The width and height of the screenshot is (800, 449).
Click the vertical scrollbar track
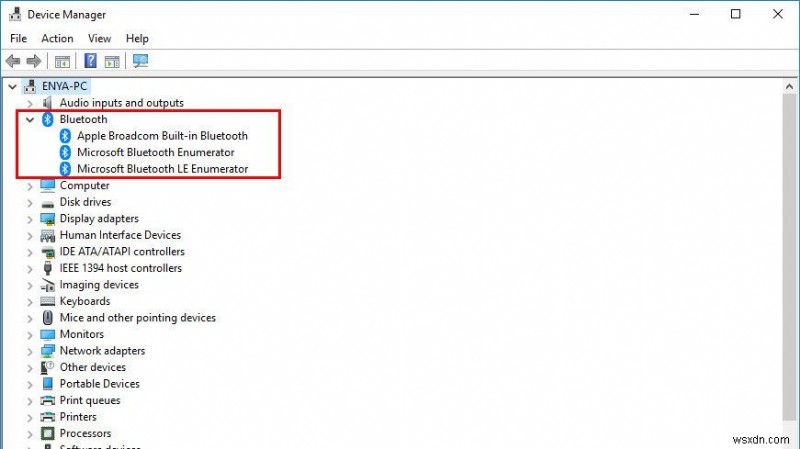point(789,255)
